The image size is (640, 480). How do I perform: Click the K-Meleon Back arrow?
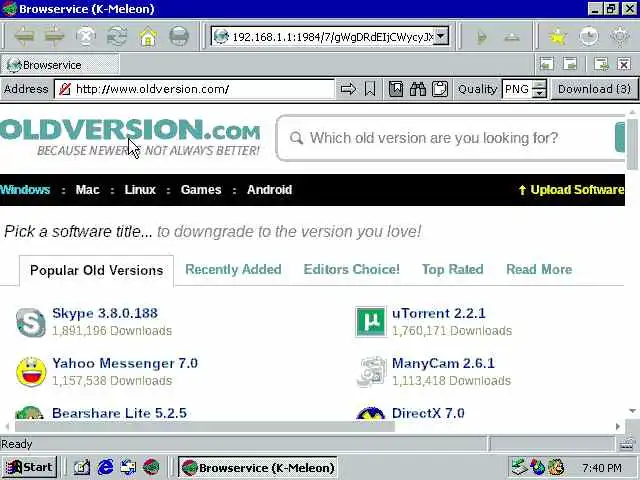tap(24, 36)
